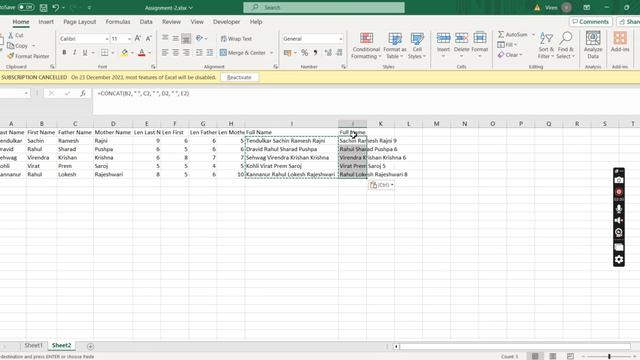Select column K header
The width and height of the screenshot is (640, 360).
(x=380, y=124)
